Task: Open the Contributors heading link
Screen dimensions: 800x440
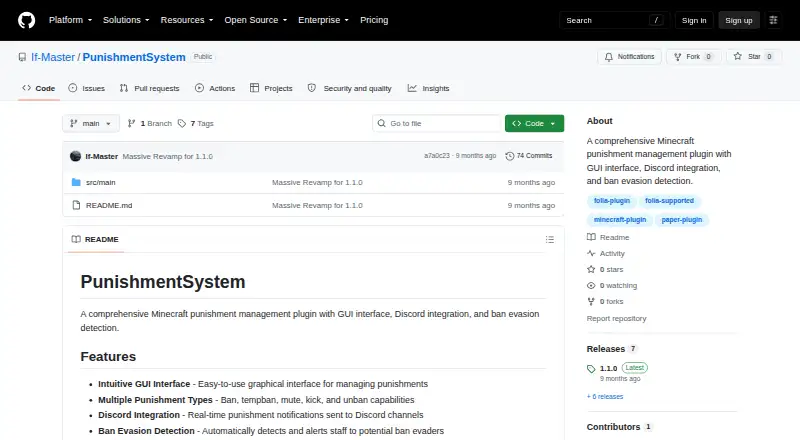Action: [x=619, y=427]
